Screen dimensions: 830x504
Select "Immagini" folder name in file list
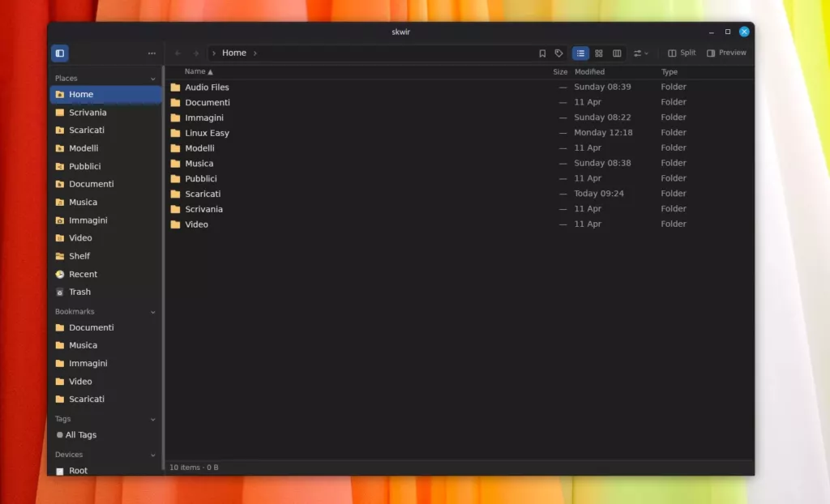pos(204,117)
